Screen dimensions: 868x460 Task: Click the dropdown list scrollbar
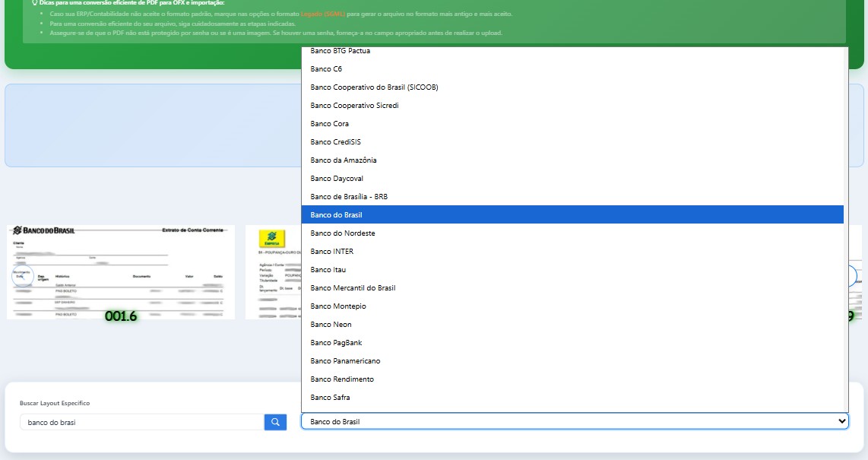[x=846, y=229]
